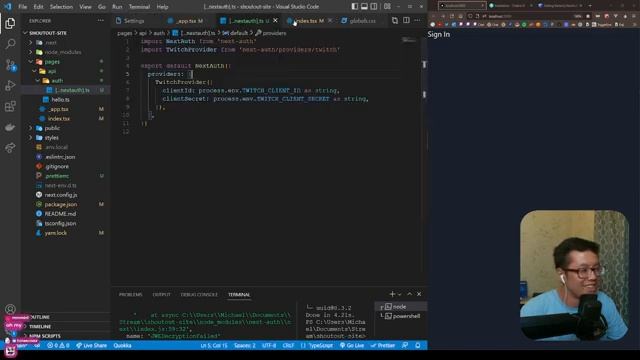
Task: Open the Accounts icon in activity bar
Action: [x=10, y=309]
